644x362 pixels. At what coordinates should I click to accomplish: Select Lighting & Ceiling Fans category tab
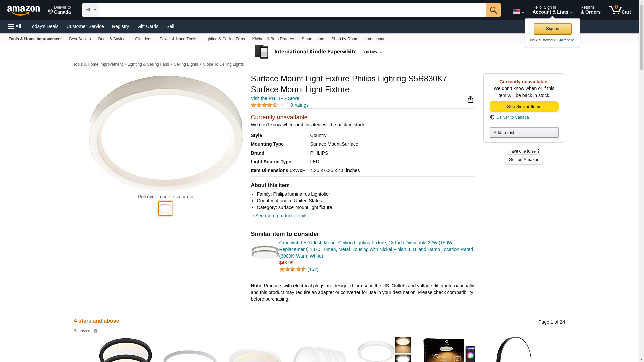tap(224, 39)
